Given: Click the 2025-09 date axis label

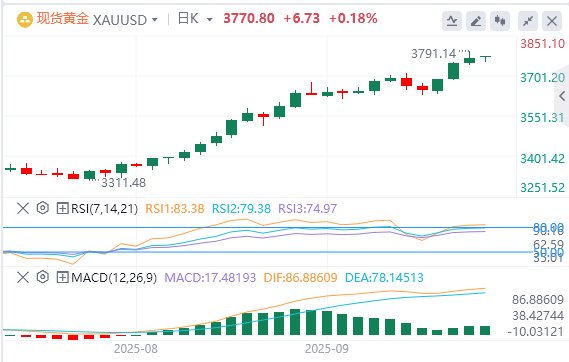Looking at the screenshot, I should tap(327, 349).
